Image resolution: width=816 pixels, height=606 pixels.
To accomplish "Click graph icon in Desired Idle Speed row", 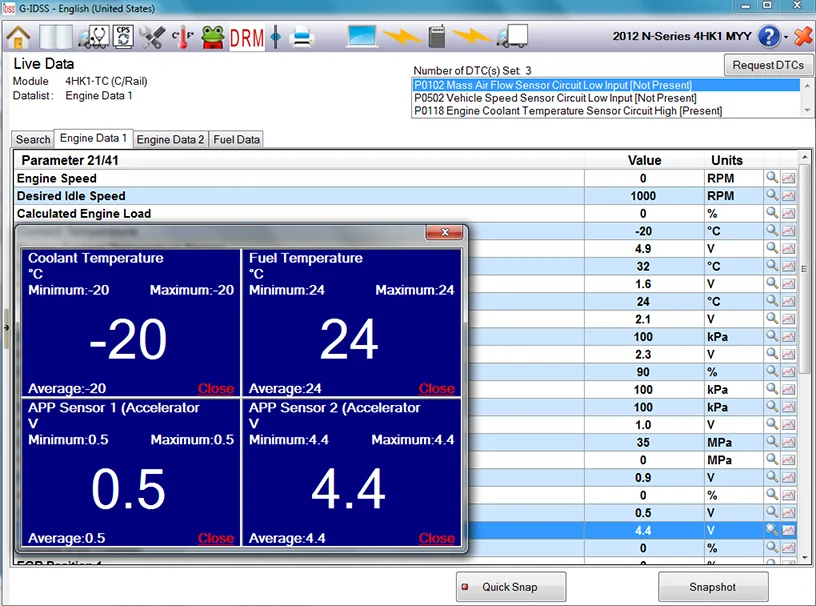I will click(789, 196).
